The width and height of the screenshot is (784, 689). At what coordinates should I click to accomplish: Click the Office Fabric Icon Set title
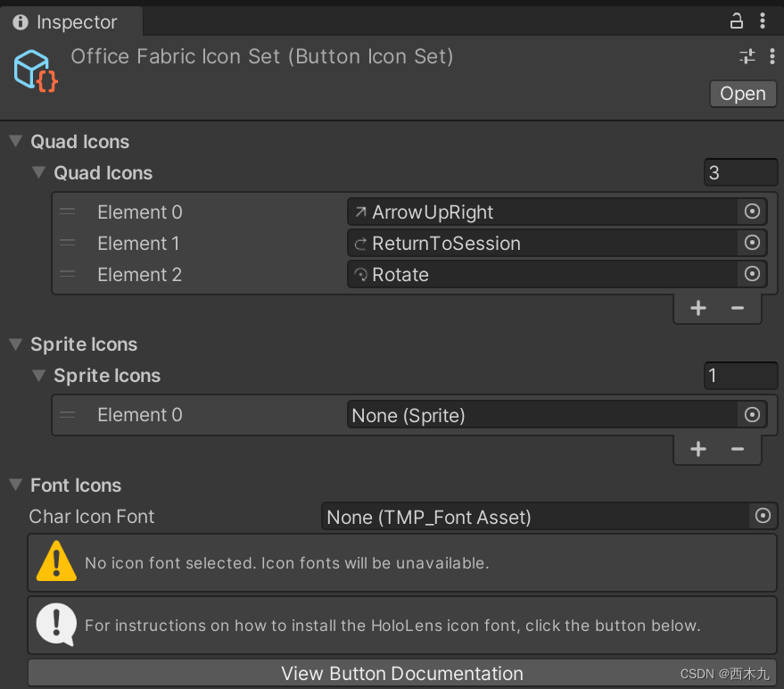pyautogui.click(x=262, y=56)
